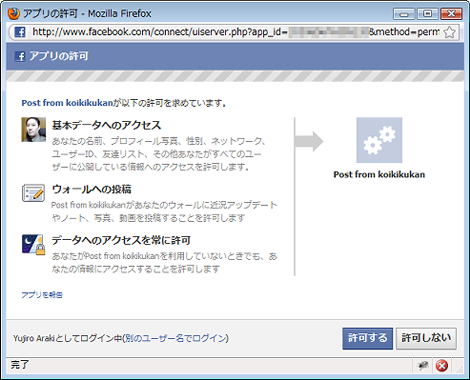Click the Firefox logo in title bar
Screen dimensions: 470x380
[14, 13]
